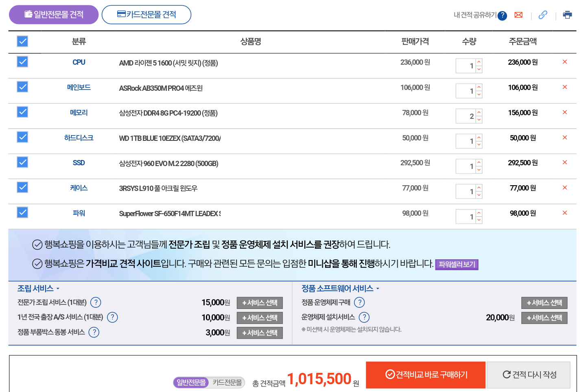Viewport: 586px width, 392px height.
Task: Share estimate by email envelope icon
Action: tap(518, 15)
